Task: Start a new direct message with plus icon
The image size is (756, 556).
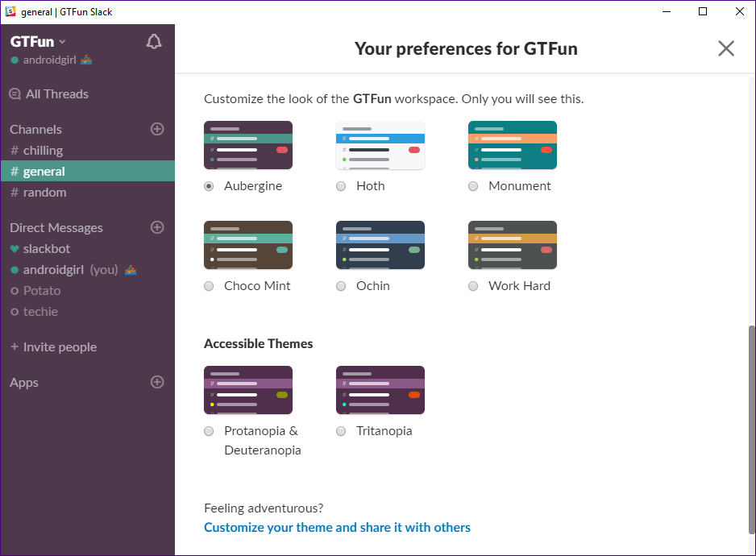Action: coord(157,227)
